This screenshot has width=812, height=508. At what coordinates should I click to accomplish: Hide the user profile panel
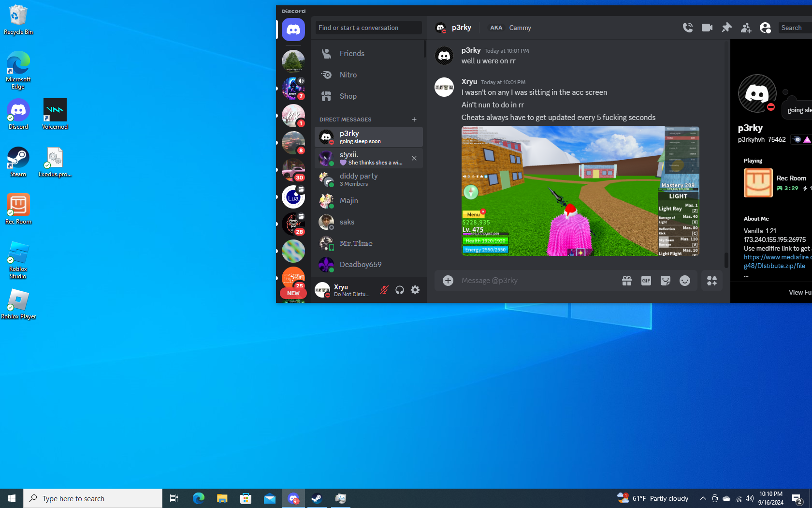click(x=765, y=28)
